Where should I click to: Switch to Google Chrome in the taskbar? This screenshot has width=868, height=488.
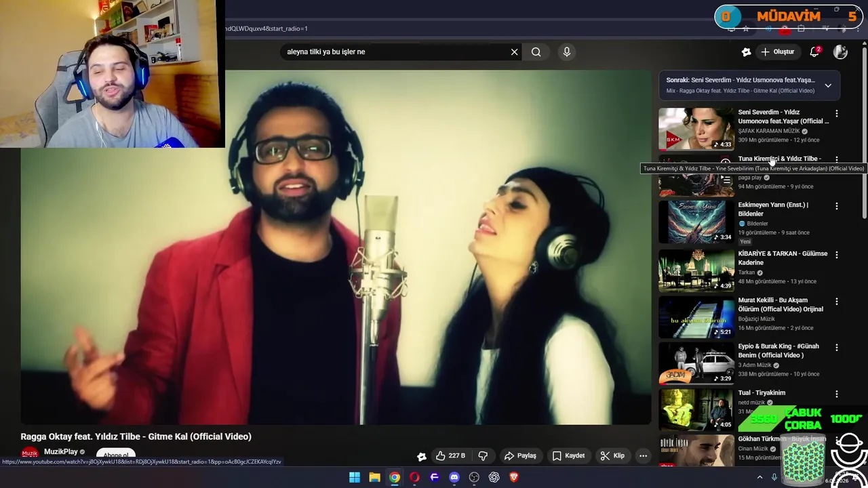[394, 477]
